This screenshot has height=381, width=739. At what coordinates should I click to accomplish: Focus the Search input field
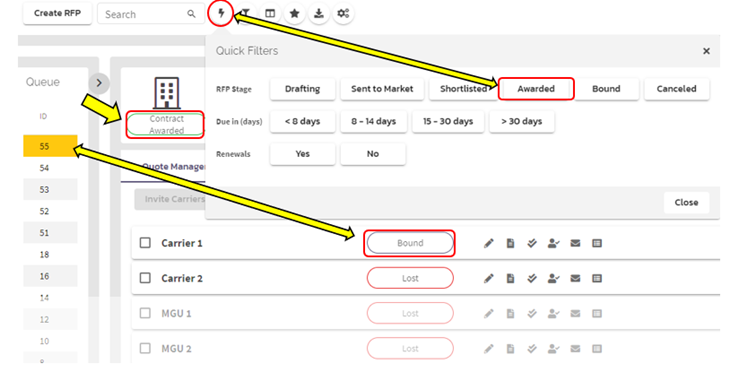click(151, 14)
